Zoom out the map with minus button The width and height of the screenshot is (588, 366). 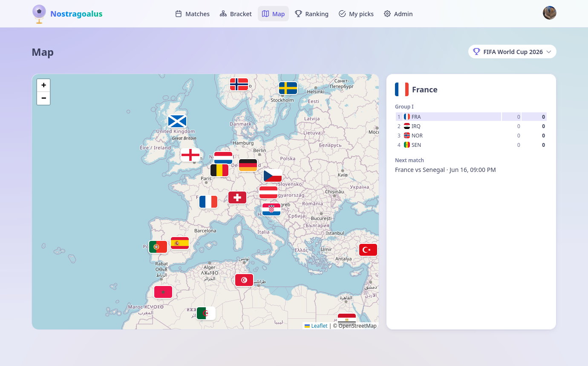(x=43, y=98)
